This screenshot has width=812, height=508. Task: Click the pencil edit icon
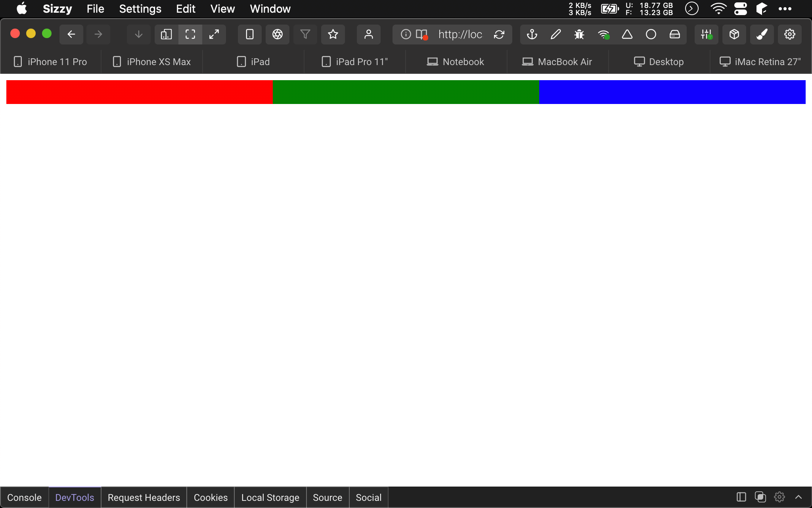click(x=555, y=35)
